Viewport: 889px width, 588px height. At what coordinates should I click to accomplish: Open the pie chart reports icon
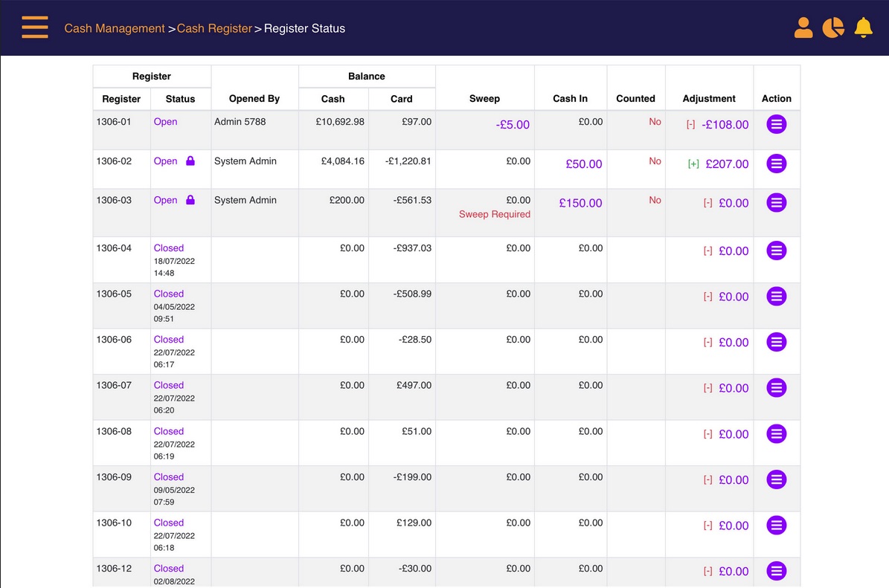(x=833, y=28)
